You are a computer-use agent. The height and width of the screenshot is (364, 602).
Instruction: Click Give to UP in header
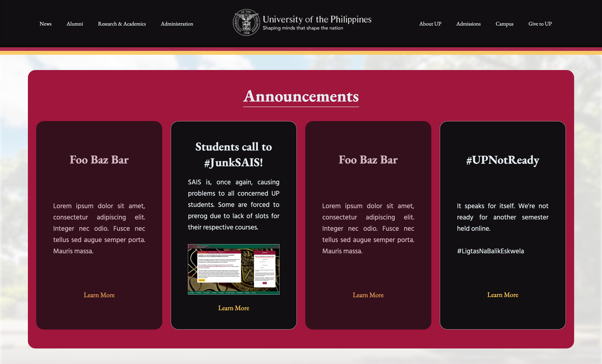pyautogui.click(x=540, y=24)
